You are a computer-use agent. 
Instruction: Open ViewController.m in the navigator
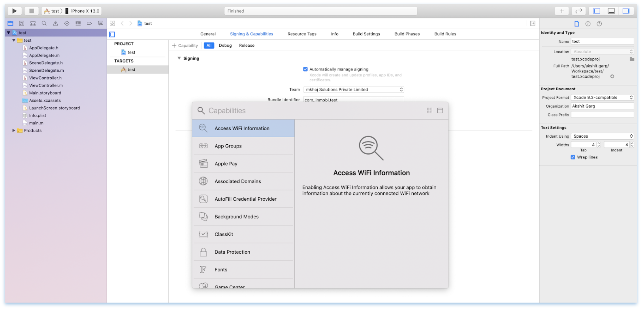[46, 85]
